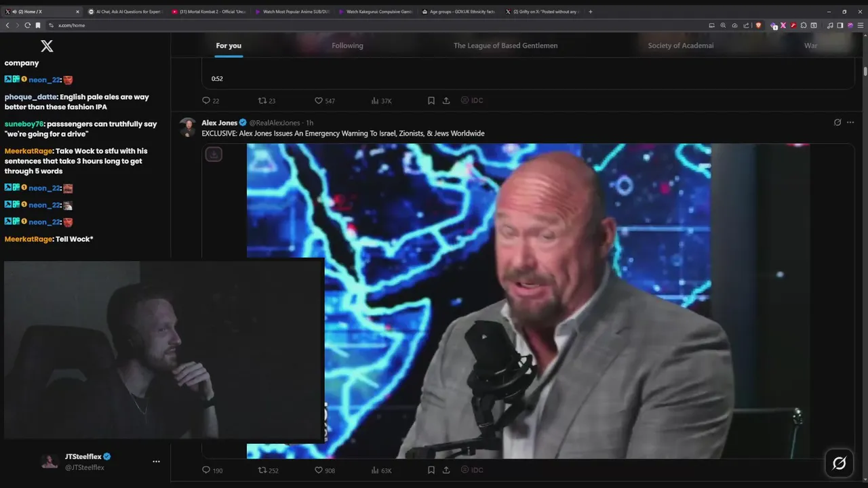Viewport: 868px width, 488px height.
Task: Click the browser share icon in address bar
Action: tap(745, 25)
